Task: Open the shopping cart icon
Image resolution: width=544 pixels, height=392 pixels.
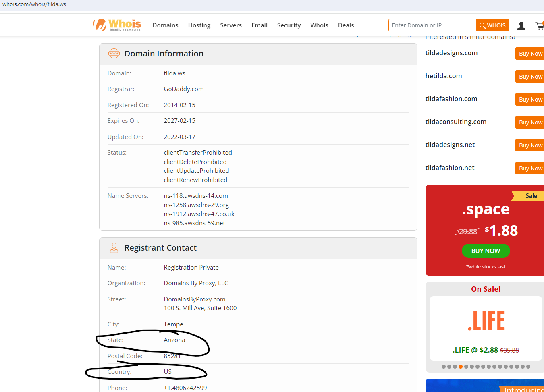Action: point(539,25)
